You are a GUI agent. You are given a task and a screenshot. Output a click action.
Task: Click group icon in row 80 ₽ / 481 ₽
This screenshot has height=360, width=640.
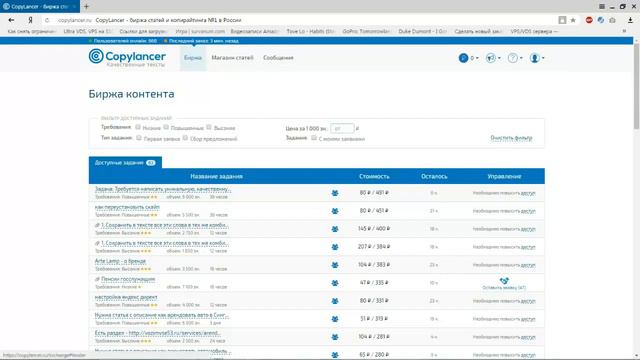335,193
